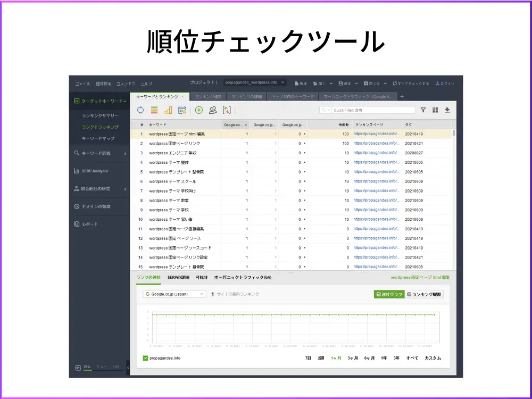
Task: Open the filter funnel icon above the keyword table
Action: (x=423, y=110)
